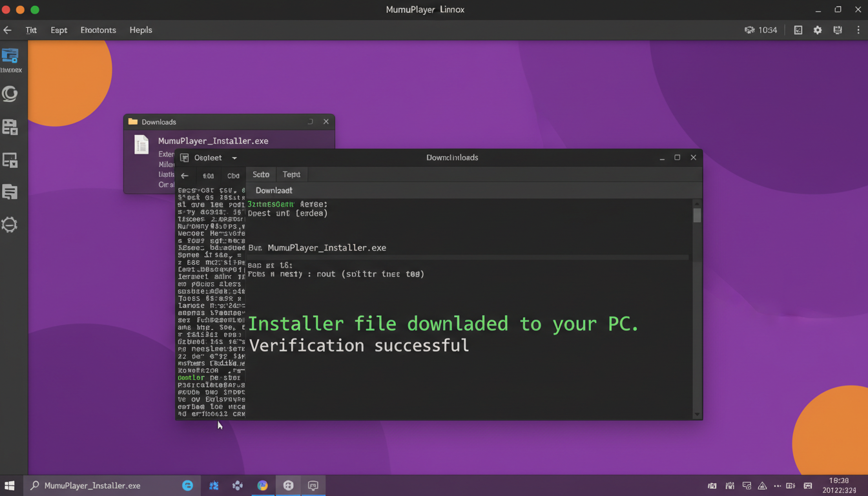Open the three-dot menu in top toolbar
868x496 pixels.
pyautogui.click(x=860, y=30)
